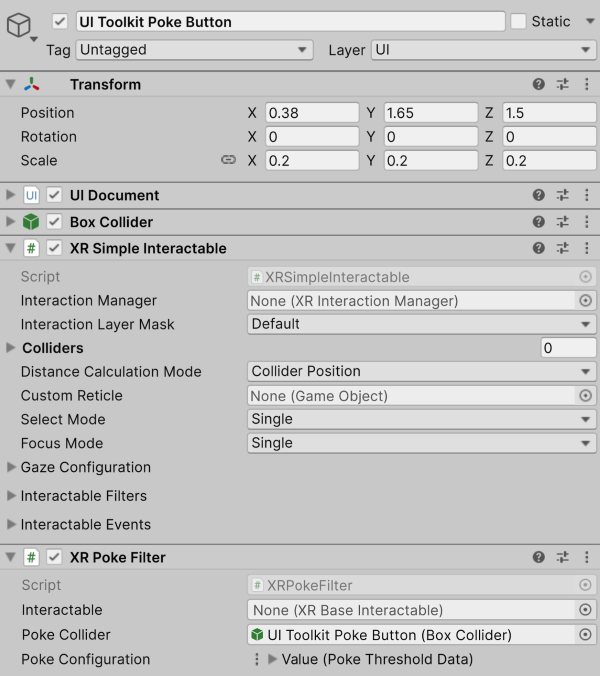The width and height of the screenshot is (600, 676).
Task: Click the GameObject name text field
Action: (x=289, y=22)
